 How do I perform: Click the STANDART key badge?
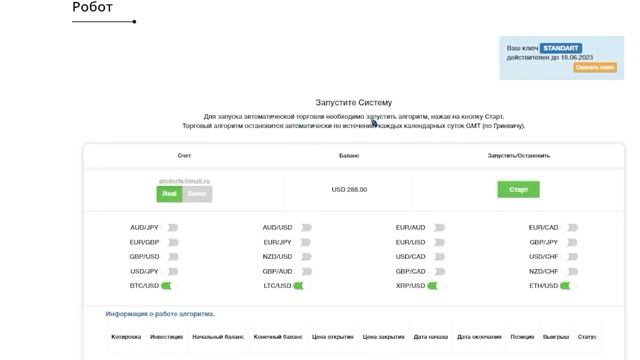tap(561, 48)
